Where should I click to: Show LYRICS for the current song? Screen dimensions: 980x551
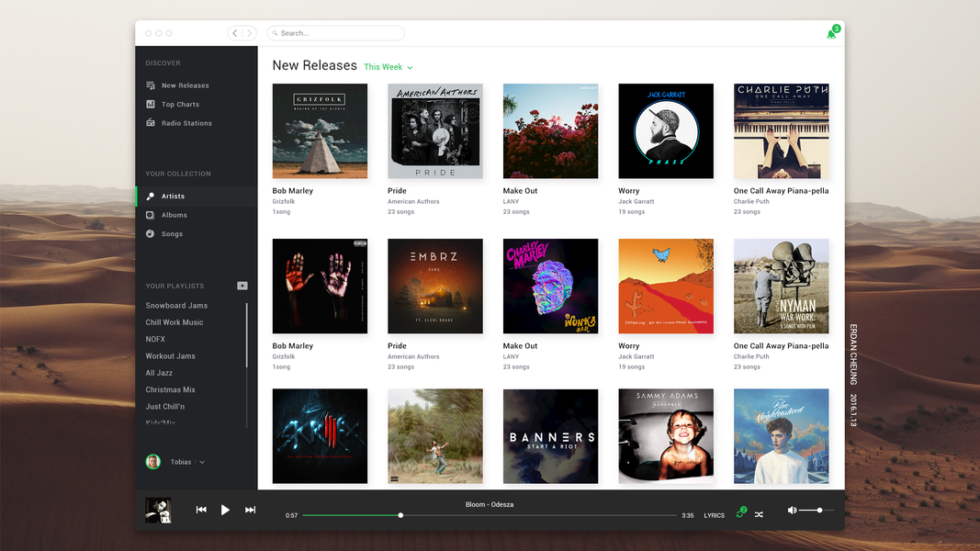[x=714, y=515]
